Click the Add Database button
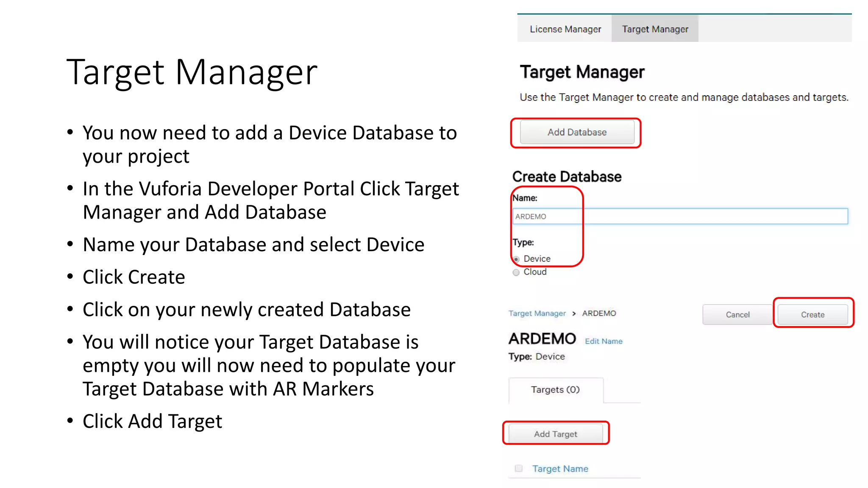Viewport: 868px width, 488px height. coord(577,132)
